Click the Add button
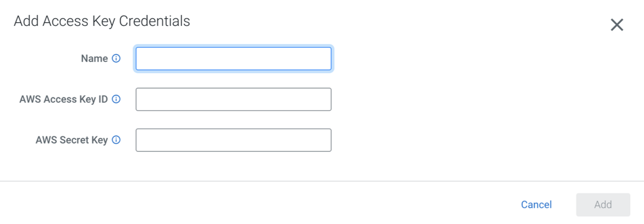The image size is (644, 224). (603, 205)
